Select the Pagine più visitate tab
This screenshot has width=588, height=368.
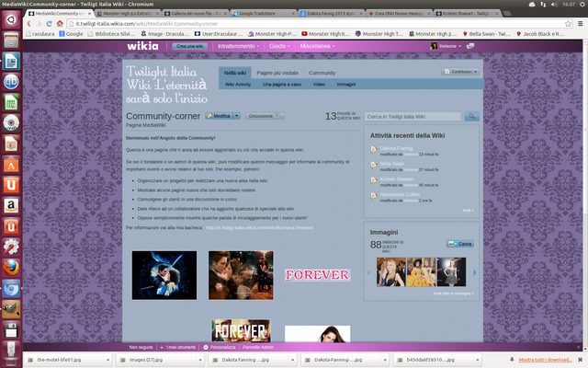277,73
